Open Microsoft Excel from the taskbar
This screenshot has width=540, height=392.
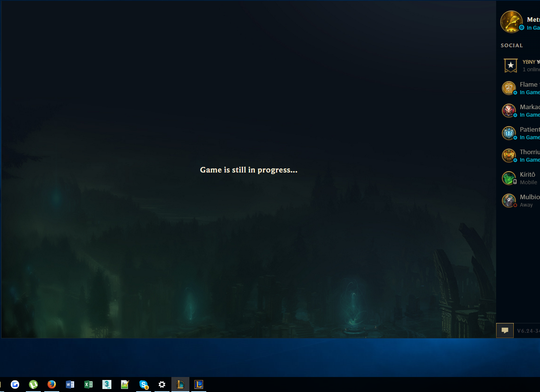pos(88,384)
